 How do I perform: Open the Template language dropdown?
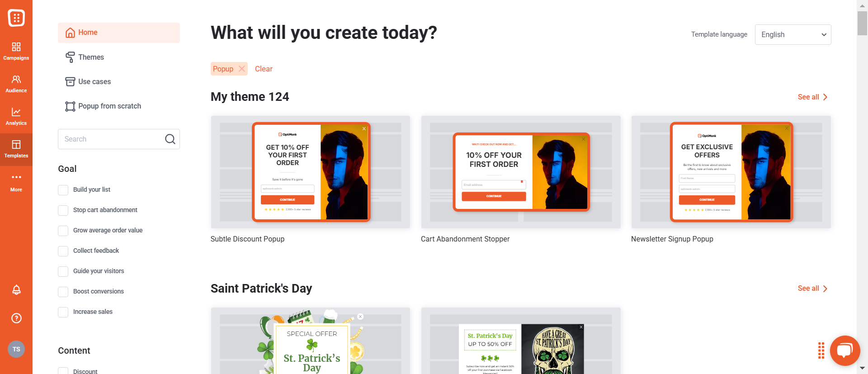coord(793,35)
